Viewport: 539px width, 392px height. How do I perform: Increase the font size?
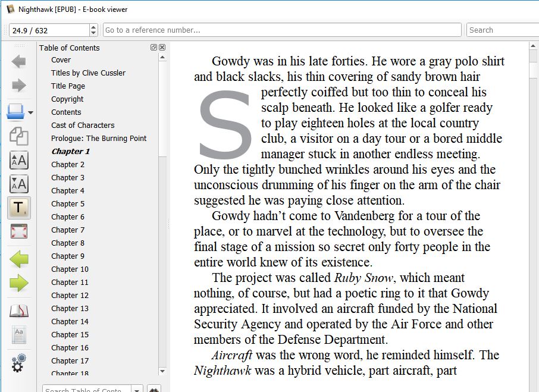pos(18,160)
